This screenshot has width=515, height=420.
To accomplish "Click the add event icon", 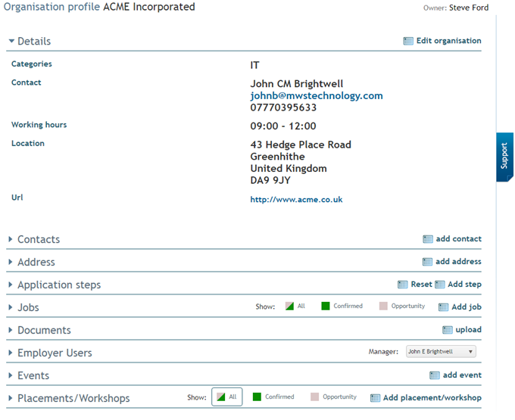I will pyautogui.click(x=435, y=375).
